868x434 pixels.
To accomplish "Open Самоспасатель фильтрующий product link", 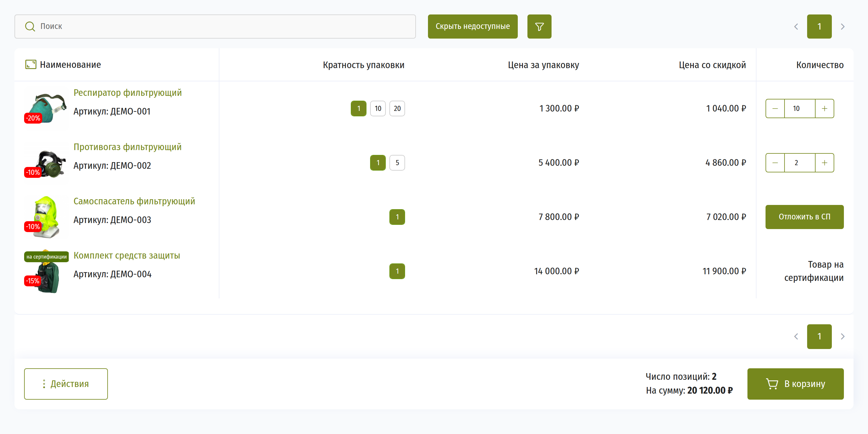I will [134, 201].
